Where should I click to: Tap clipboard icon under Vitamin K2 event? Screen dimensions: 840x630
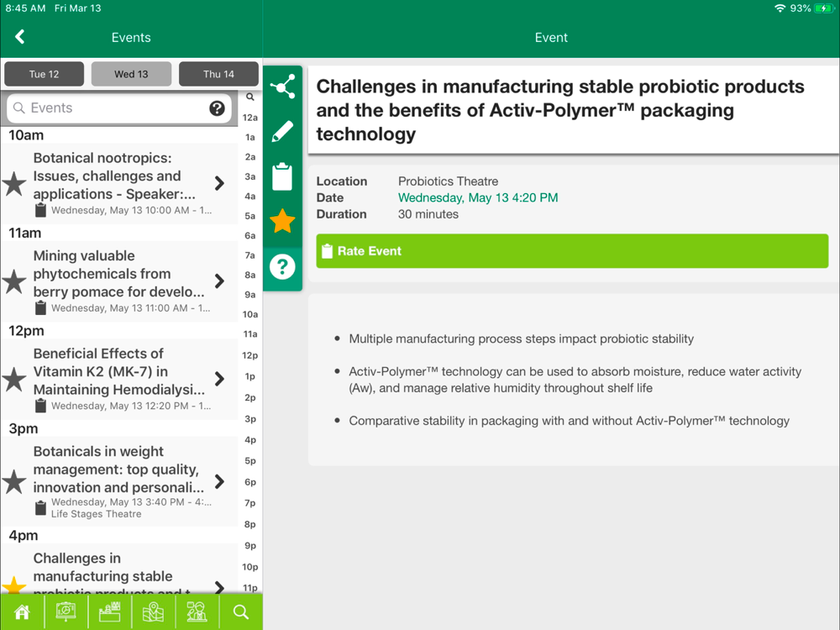tap(40, 406)
